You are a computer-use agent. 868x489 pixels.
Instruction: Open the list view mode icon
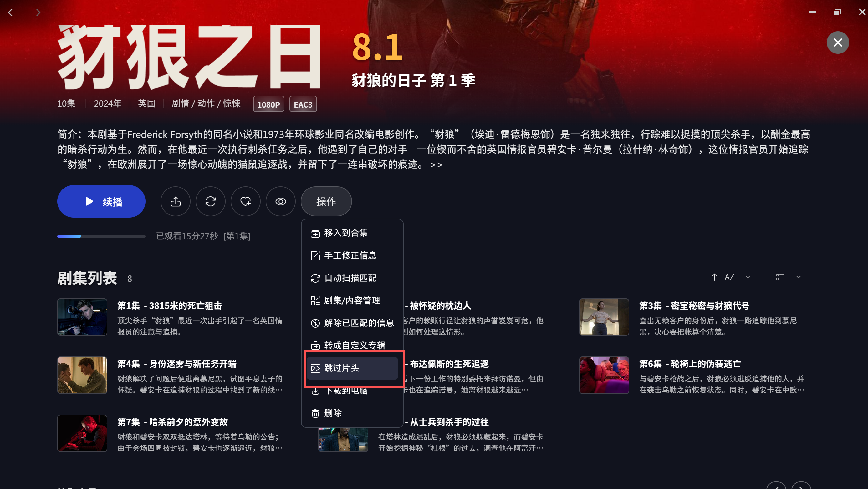[780, 277]
